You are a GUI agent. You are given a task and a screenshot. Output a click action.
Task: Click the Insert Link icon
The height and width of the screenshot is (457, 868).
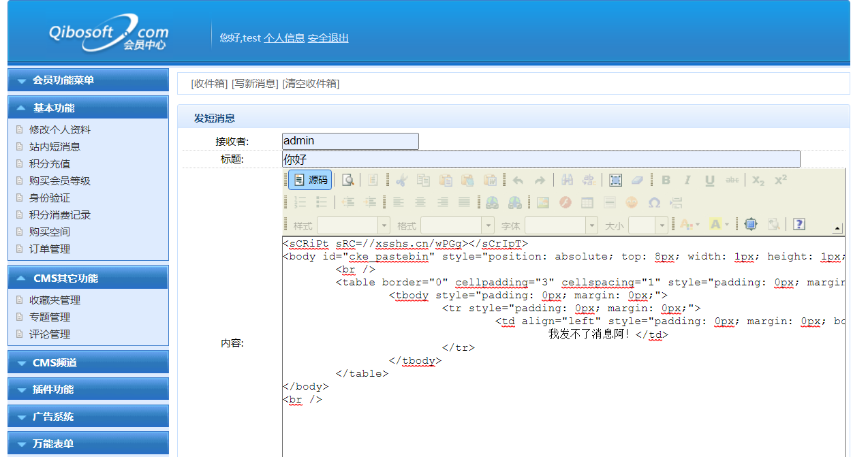tap(493, 202)
